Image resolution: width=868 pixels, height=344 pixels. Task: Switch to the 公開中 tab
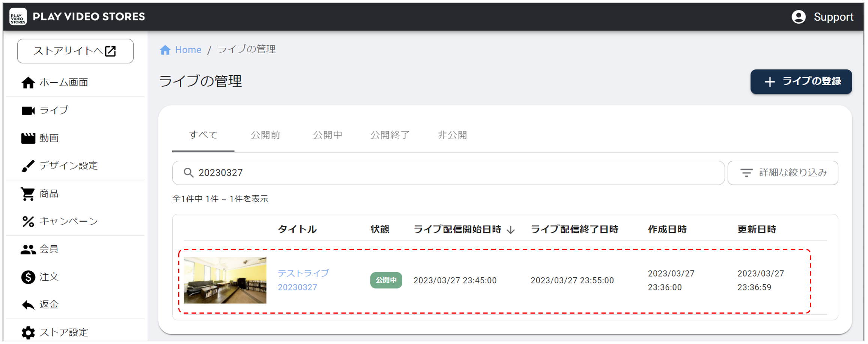pos(328,135)
